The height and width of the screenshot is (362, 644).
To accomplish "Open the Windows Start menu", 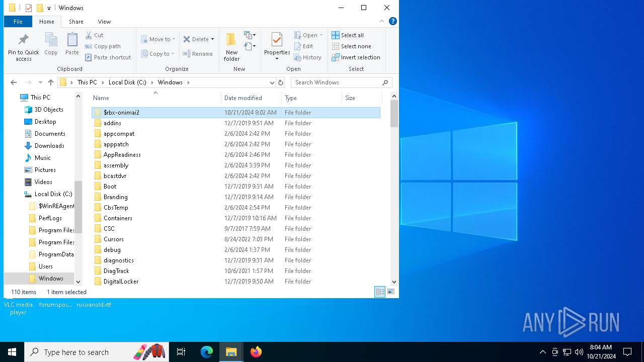I will 12,352.
